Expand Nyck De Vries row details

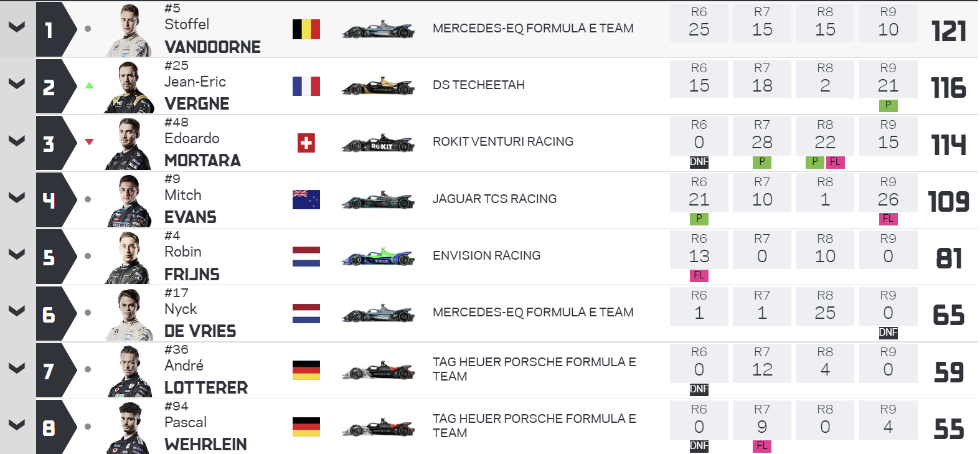click(17, 311)
